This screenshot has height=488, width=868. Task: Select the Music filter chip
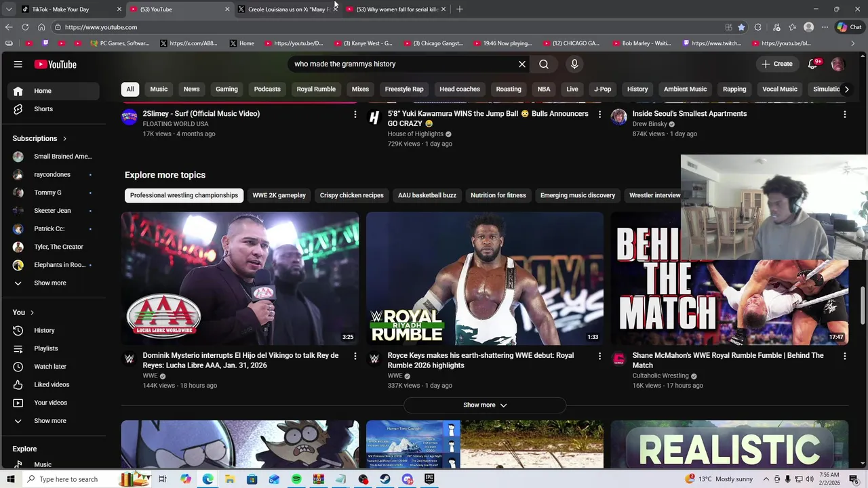[x=159, y=89]
